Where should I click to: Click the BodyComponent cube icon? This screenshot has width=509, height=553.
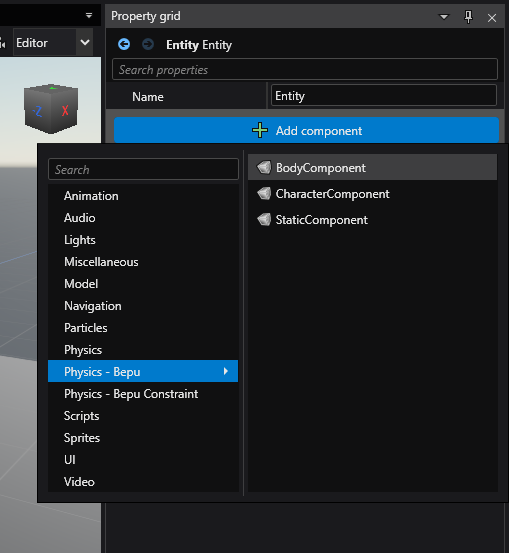coord(264,168)
